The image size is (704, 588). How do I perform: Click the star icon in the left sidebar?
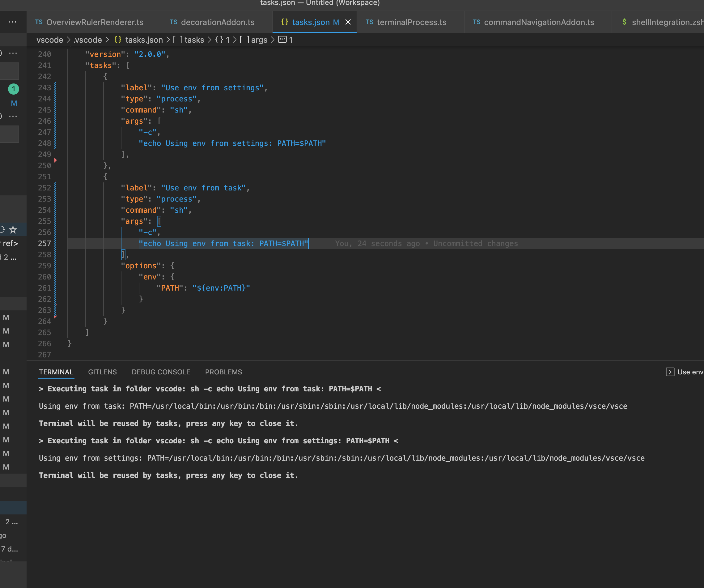click(x=13, y=230)
